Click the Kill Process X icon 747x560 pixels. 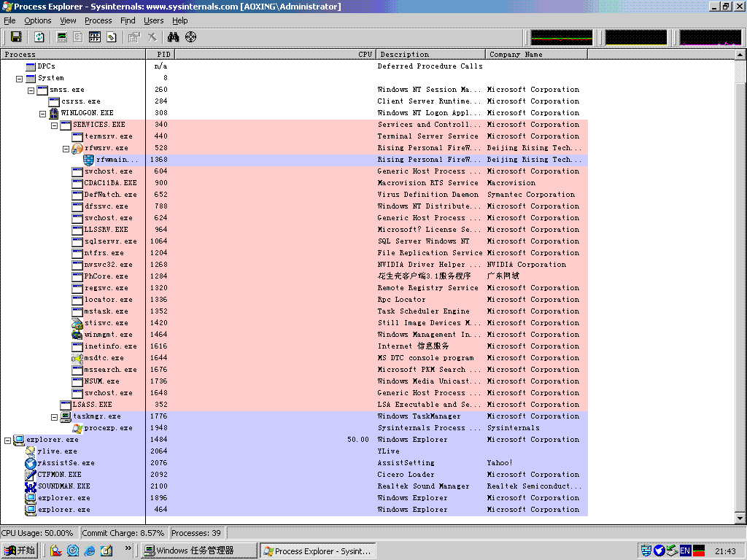click(x=152, y=37)
